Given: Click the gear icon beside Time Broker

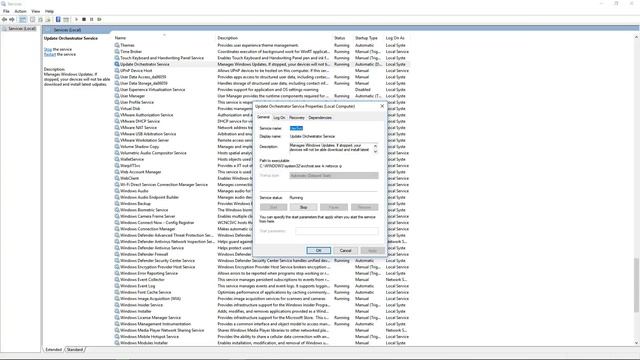Looking at the screenshot, I should coord(117,51).
